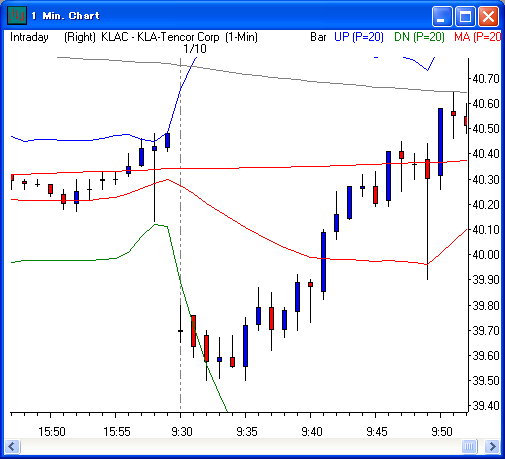Viewport: 505px width, 459px height.
Task: Click the empty scrollbar track area
Action: (241, 446)
